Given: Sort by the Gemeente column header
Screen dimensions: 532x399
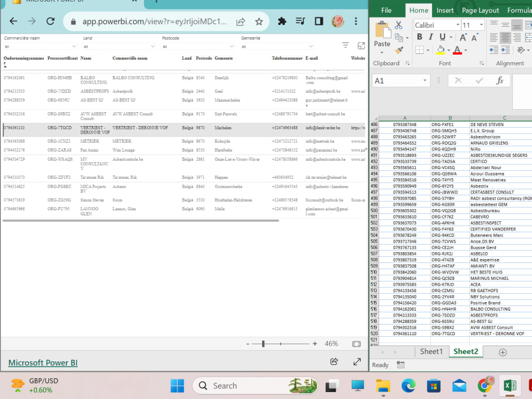Looking at the screenshot, I should coord(223,59).
